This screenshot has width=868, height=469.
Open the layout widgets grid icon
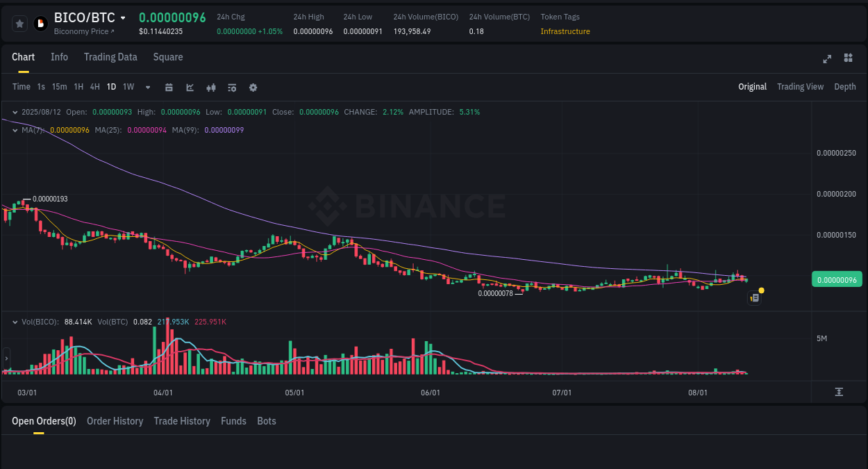[848, 58]
